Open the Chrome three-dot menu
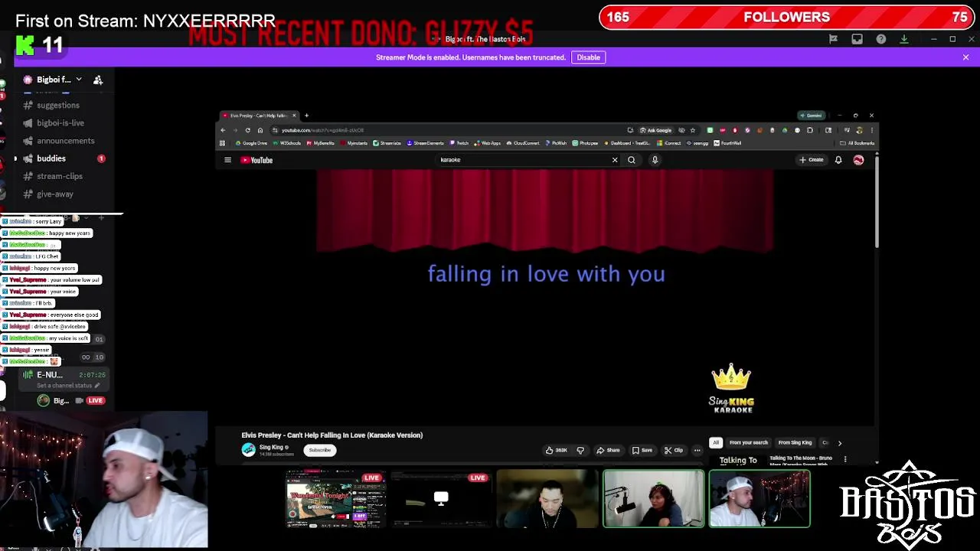The width and height of the screenshot is (980, 551). click(871, 130)
